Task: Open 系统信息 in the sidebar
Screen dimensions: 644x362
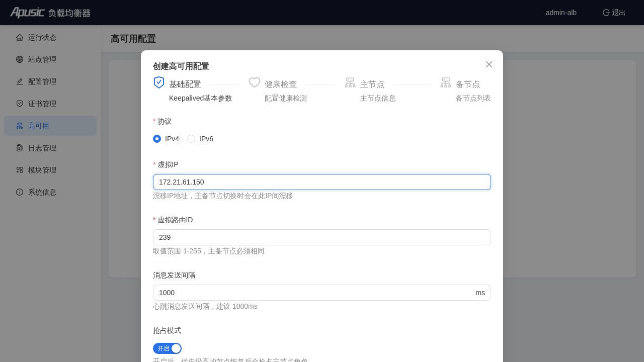Action: coord(50,192)
